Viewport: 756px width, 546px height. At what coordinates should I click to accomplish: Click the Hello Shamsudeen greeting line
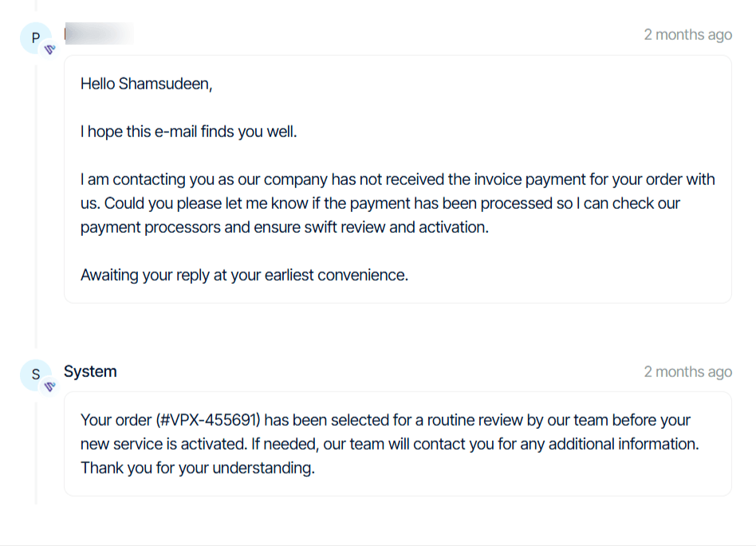(x=146, y=83)
